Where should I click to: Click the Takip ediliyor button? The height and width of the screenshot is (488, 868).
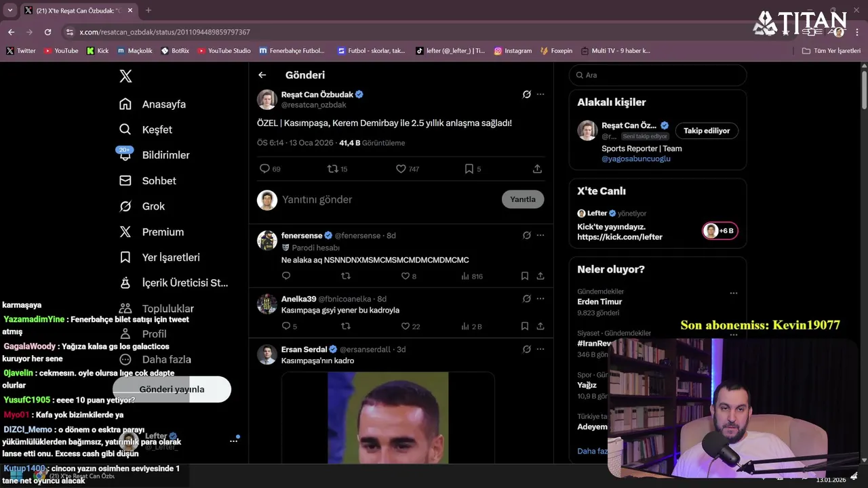point(707,131)
